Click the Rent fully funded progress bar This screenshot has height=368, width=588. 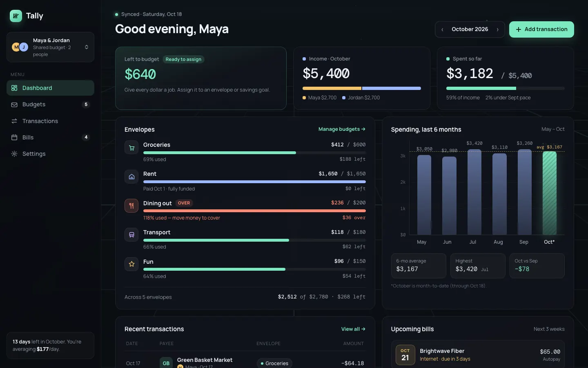(254, 182)
